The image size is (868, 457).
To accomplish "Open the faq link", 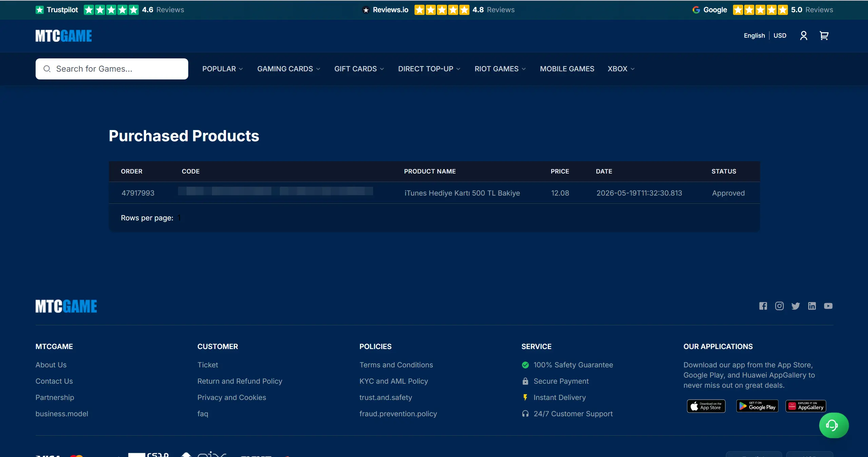I will click(x=203, y=414).
